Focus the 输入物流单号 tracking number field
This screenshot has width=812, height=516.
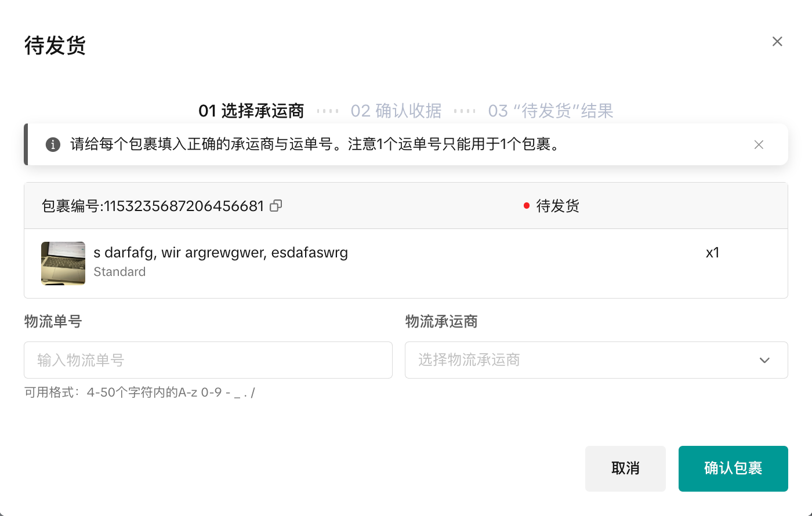[208, 360]
